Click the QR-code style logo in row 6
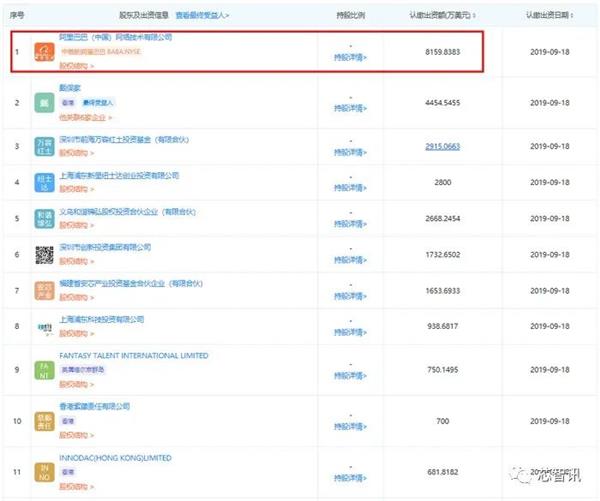Screen dimensions: 600x501 pos(44,255)
